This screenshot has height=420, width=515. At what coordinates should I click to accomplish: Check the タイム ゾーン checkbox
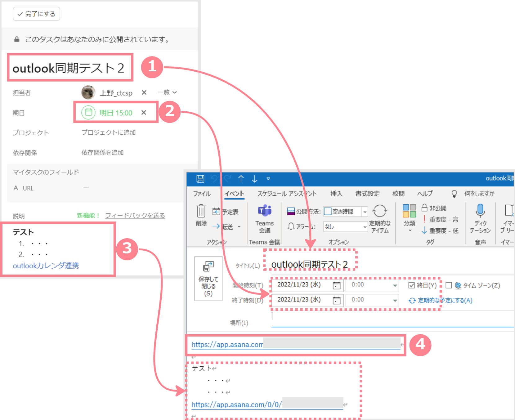click(449, 285)
